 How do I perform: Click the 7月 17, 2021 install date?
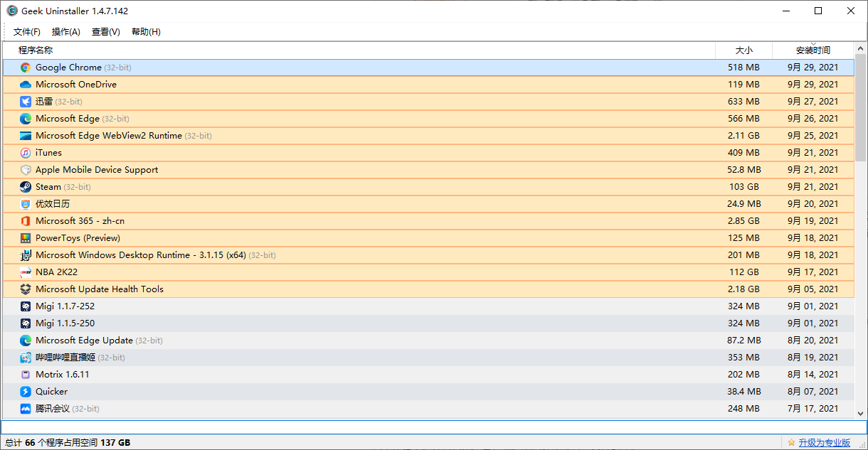click(x=813, y=409)
